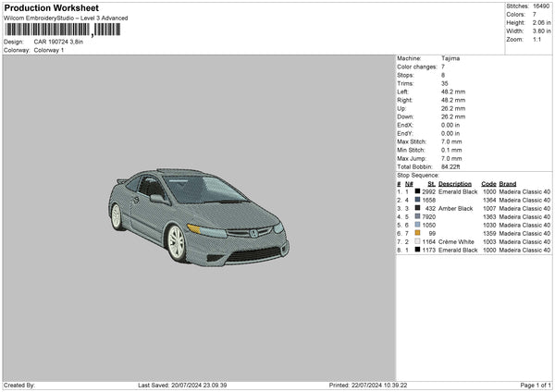This screenshot has width=555, height=392.
Task: Click the N# column header
Action: pos(408,183)
